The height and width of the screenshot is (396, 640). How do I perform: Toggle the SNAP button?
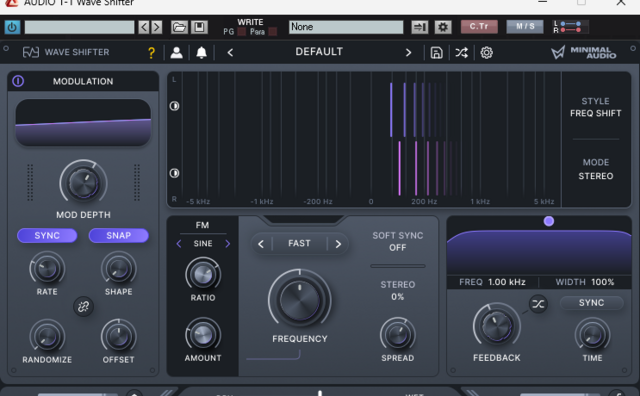click(x=118, y=236)
